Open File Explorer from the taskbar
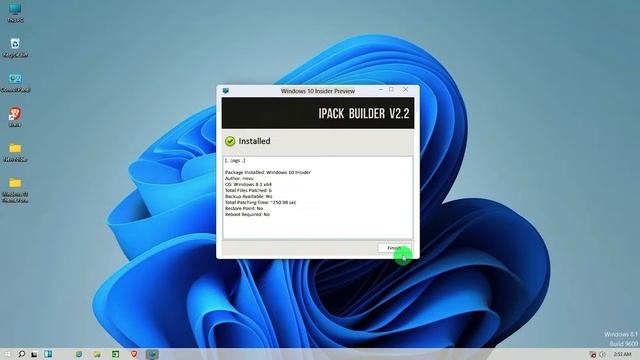The image size is (640, 360). click(x=97, y=354)
